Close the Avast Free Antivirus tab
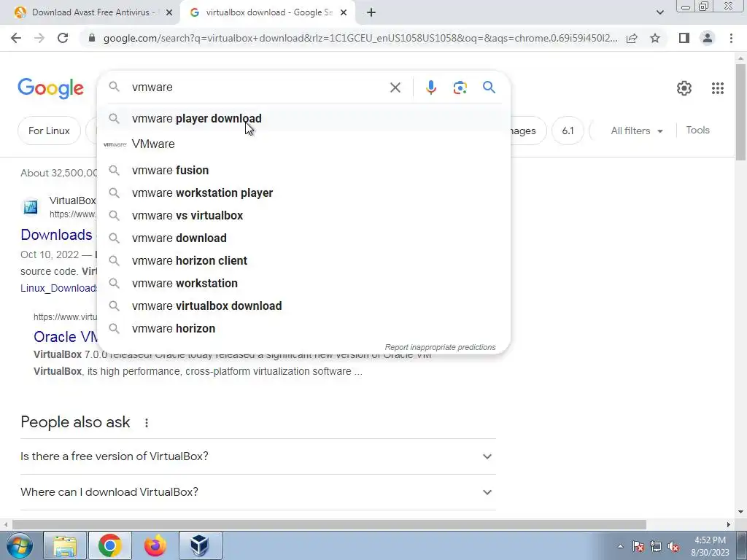Image resolution: width=747 pixels, height=560 pixels. coord(169,12)
